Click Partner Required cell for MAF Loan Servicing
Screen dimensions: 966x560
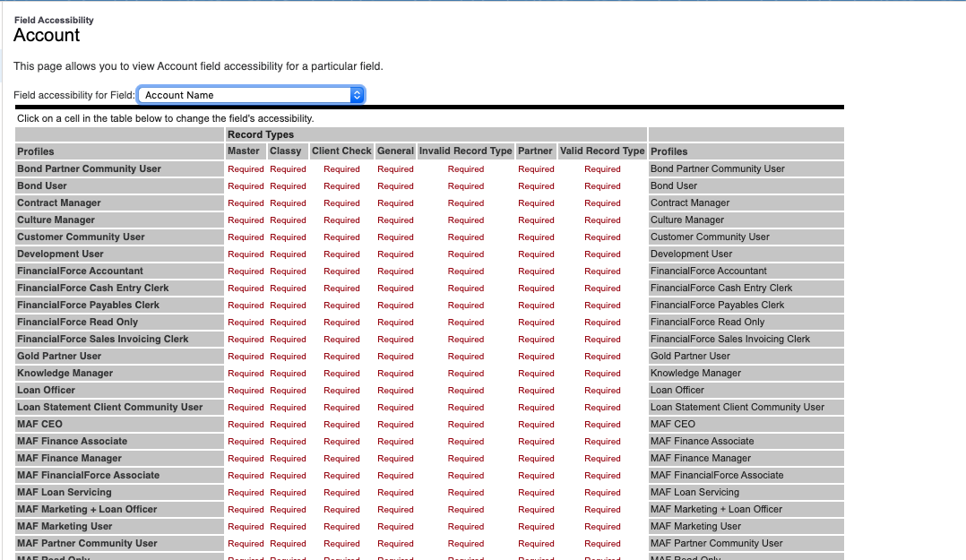click(536, 493)
